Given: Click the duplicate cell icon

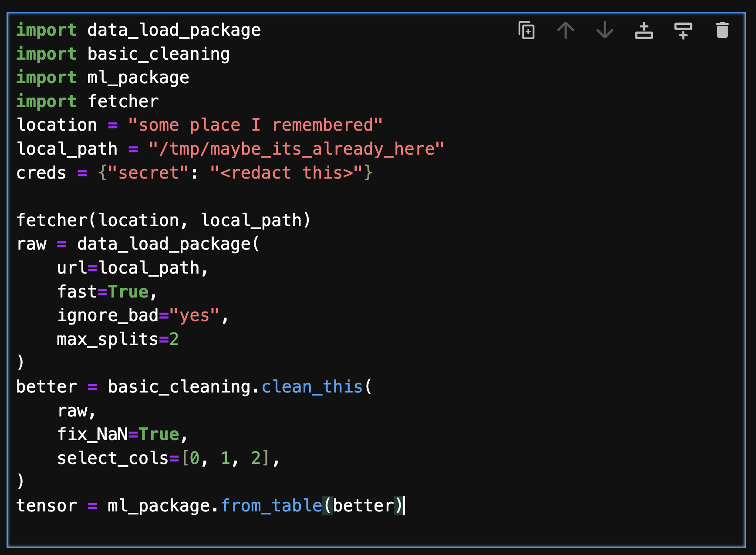Looking at the screenshot, I should (x=526, y=30).
